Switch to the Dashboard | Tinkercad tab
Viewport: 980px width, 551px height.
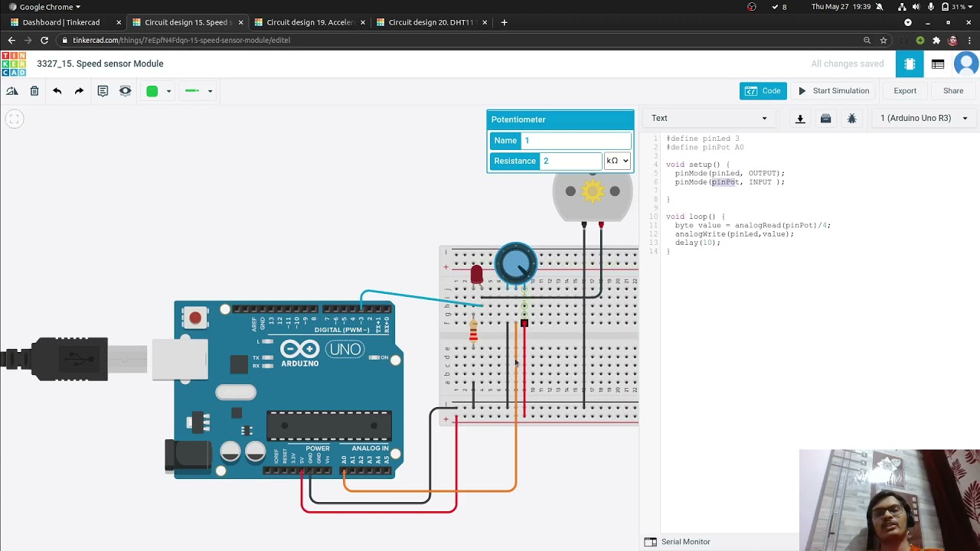coord(61,23)
